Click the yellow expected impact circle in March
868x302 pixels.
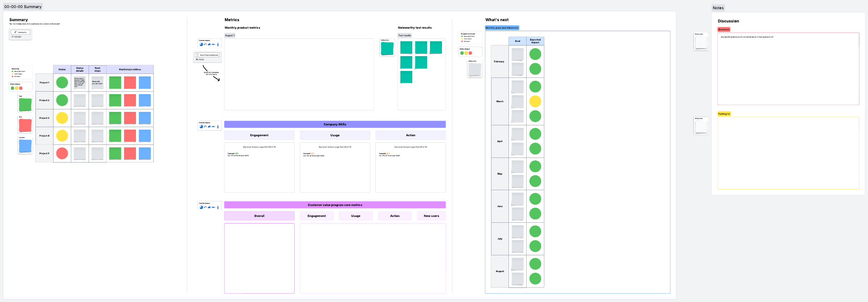(x=535, y=101)
